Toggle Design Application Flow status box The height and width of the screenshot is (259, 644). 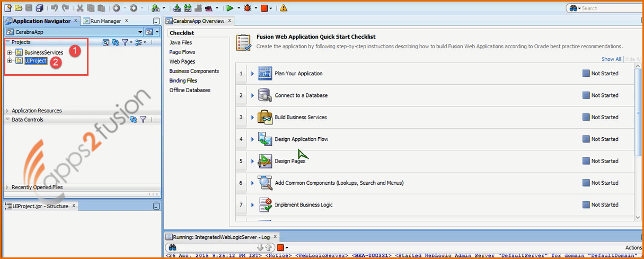[586, 139]
